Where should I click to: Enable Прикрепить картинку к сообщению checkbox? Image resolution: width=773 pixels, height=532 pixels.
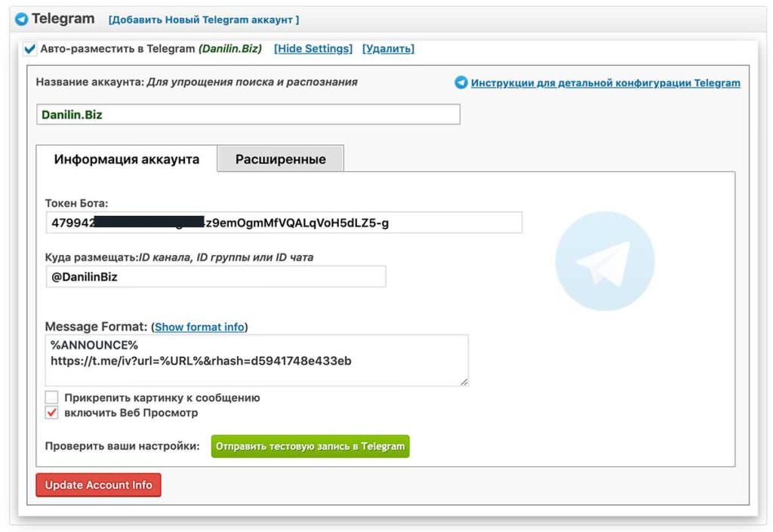pyautogui.click(x=52, y=398)
